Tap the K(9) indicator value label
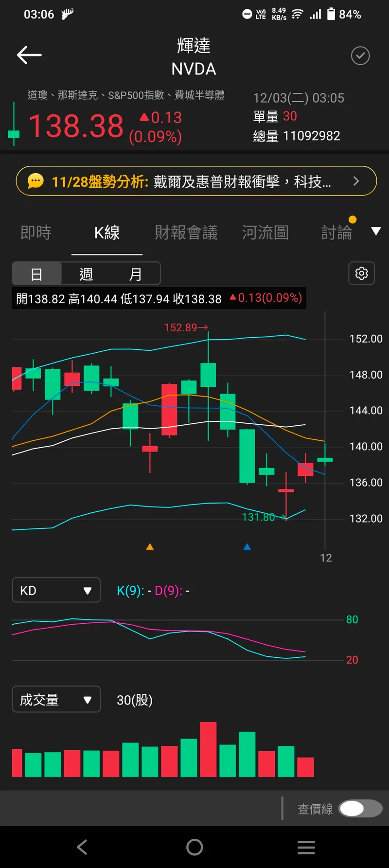The height and width of the screenshot is (868, 389). pyautogui.click(x=134, y=591)
